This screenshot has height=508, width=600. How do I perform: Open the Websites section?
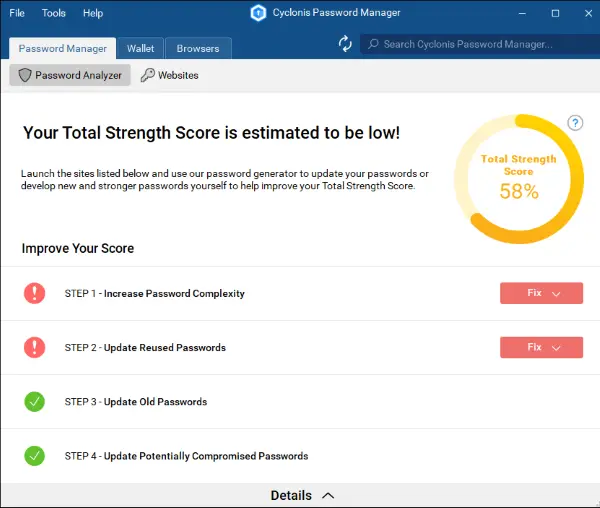[170, 75]
